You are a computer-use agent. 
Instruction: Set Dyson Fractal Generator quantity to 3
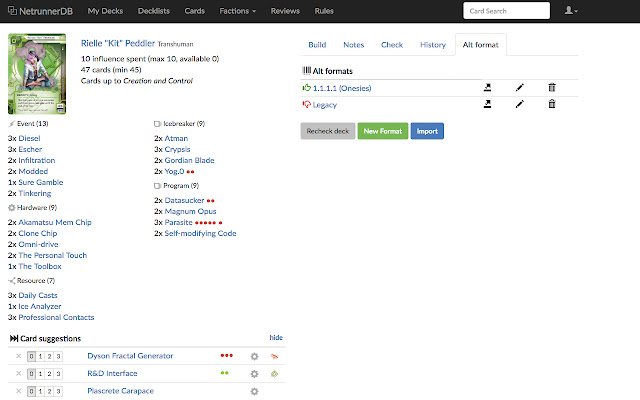pos(58,356)
